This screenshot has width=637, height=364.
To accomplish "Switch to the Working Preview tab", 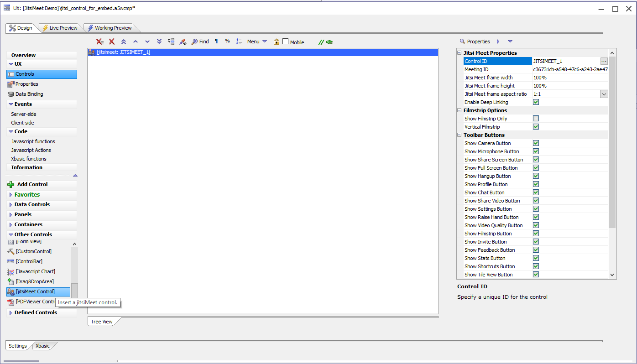I will tap(110, 28).
